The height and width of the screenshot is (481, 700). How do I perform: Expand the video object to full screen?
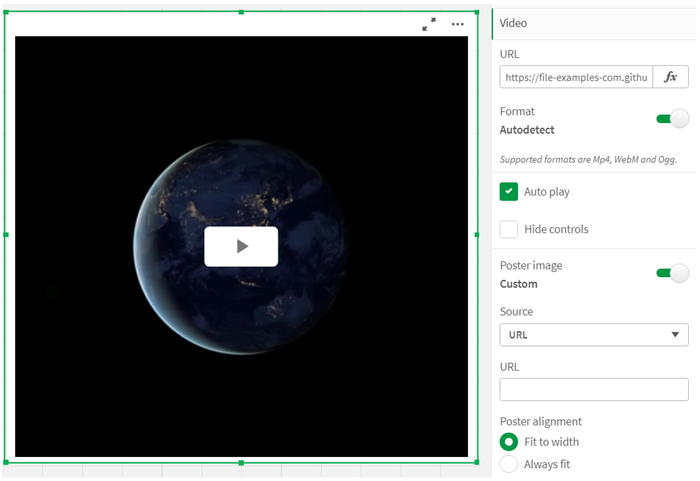click(429, 24)
